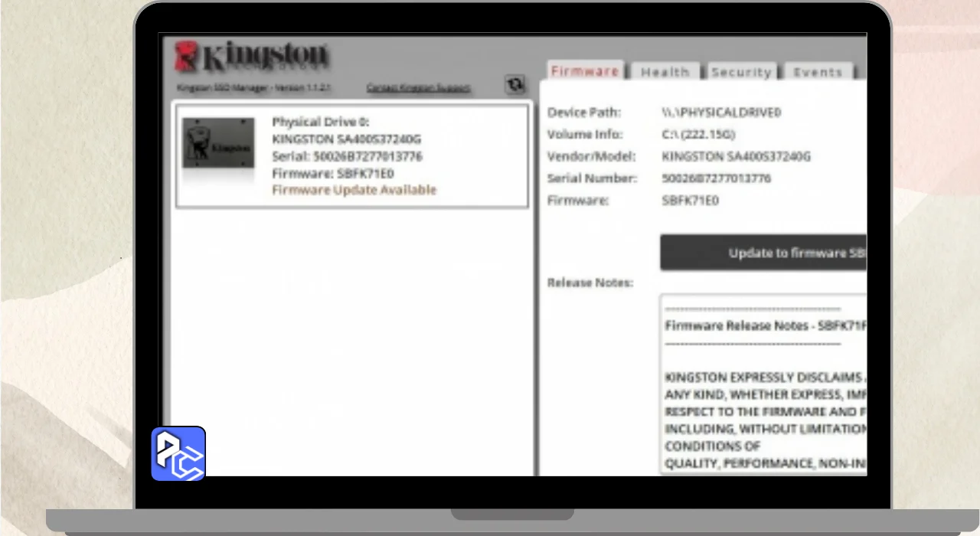Screen dimensions: 980x536
Task: Click the Firmware value SBFK71E0 in details
Action: 690,201
